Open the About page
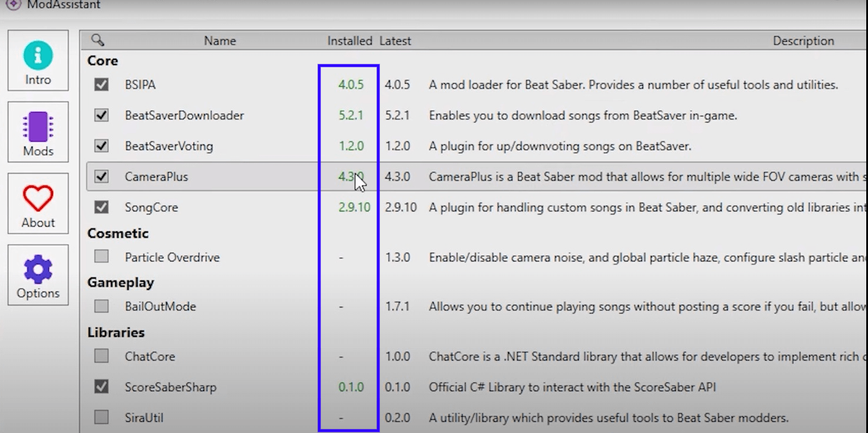This screenshot has width=868, height=433. [38, 204]
